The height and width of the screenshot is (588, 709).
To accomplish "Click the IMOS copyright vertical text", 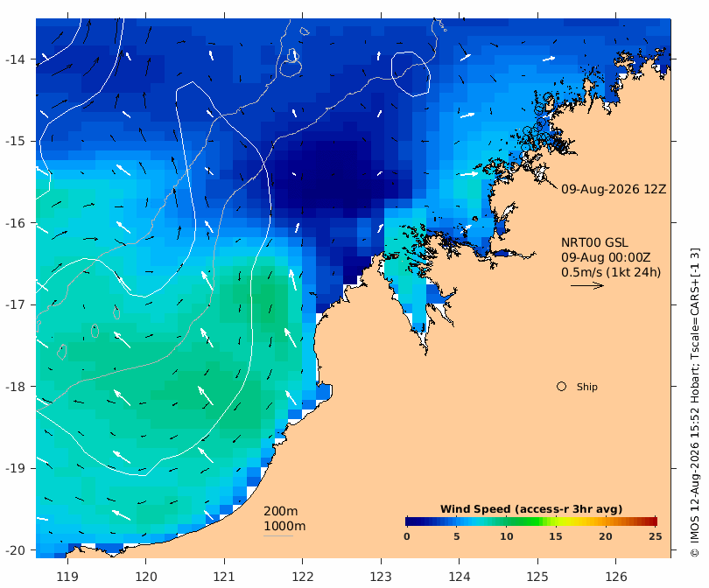I will tap(695, 402).
